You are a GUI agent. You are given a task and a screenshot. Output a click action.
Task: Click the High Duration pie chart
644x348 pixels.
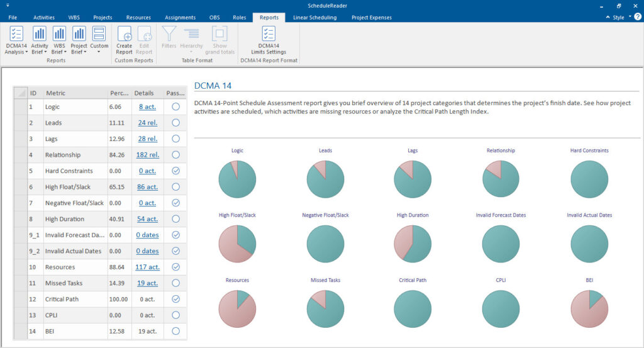pos(413,244)
